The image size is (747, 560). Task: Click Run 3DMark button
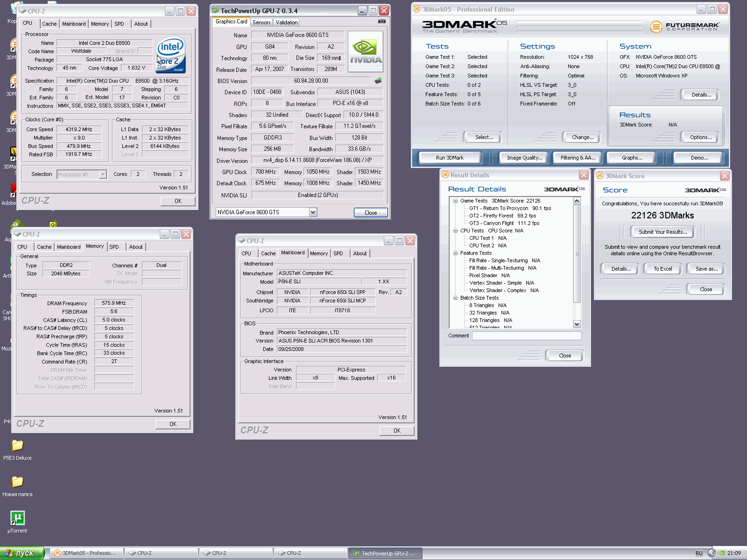(450, 158)
